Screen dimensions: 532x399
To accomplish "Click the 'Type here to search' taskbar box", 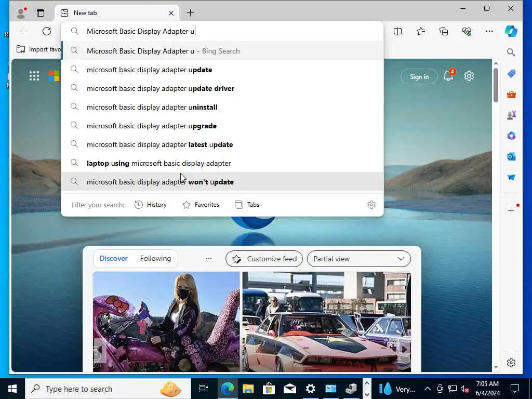I will 108,389.
